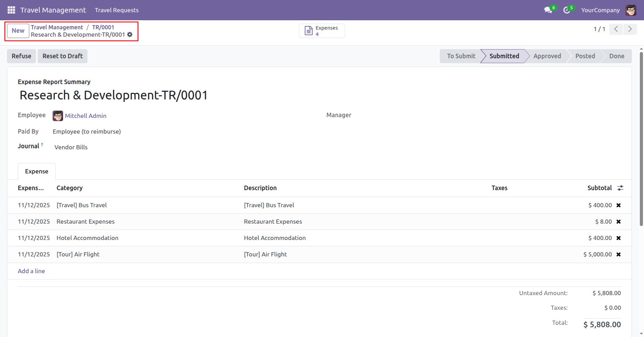Open column settings adjust icon
Screen dimensions: 644x337
pos(620,188)
